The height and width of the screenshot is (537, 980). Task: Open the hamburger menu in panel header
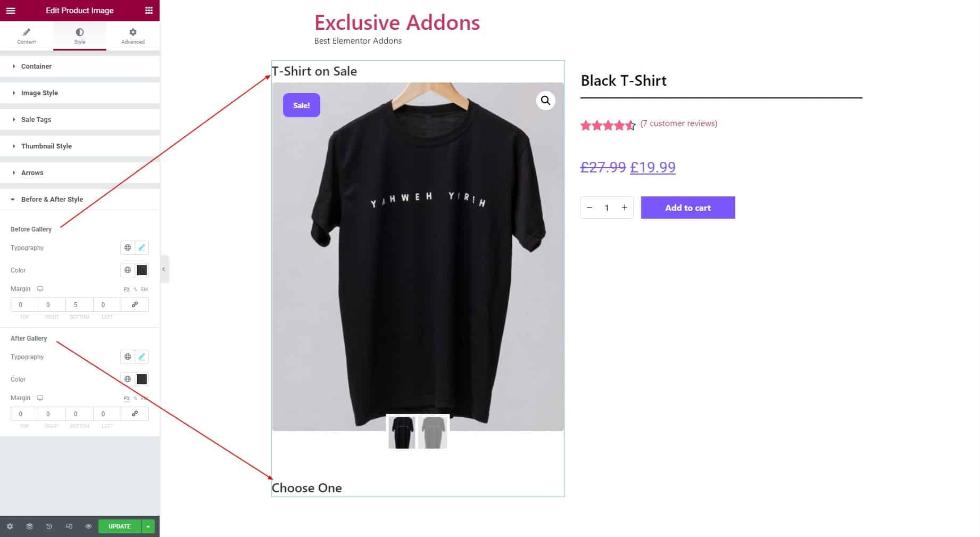[x=11, y=11]
